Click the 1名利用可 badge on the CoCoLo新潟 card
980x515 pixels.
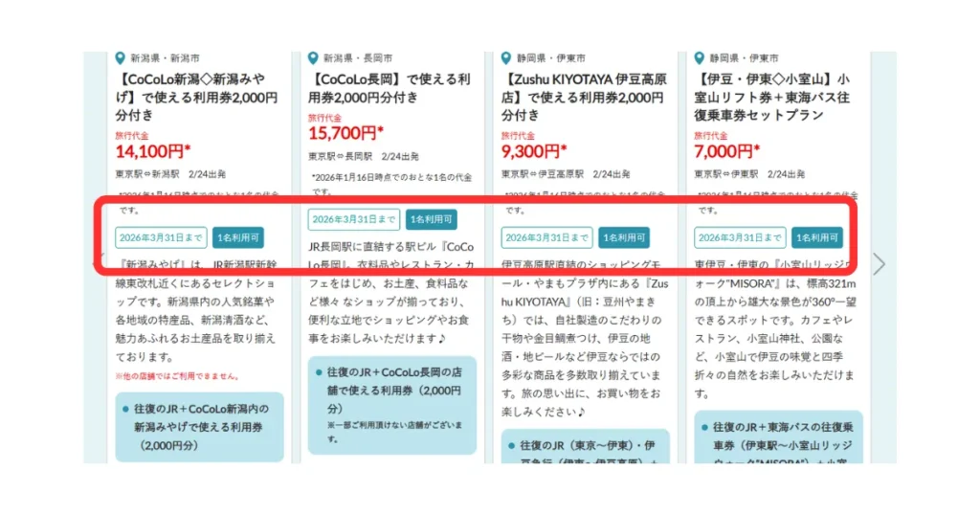(237, 237)
